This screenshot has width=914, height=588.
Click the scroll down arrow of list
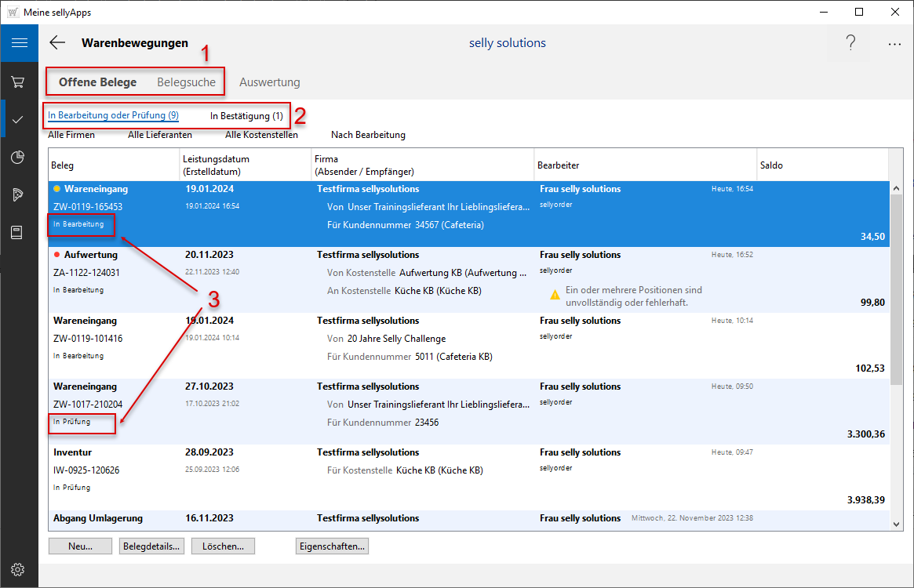896,523
